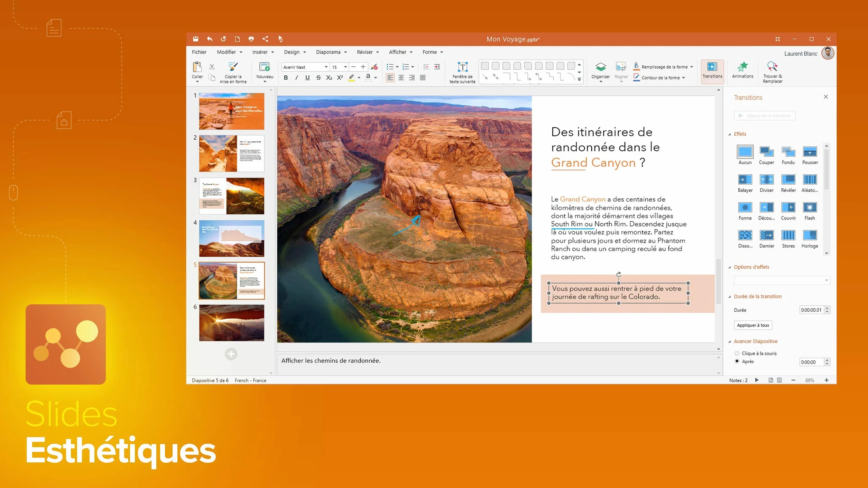Zoom in with the plus button

826,380
